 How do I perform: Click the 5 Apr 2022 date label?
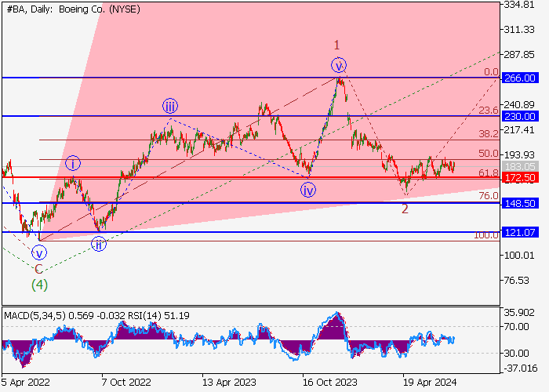pyautogui.click(x=26, y=382)
